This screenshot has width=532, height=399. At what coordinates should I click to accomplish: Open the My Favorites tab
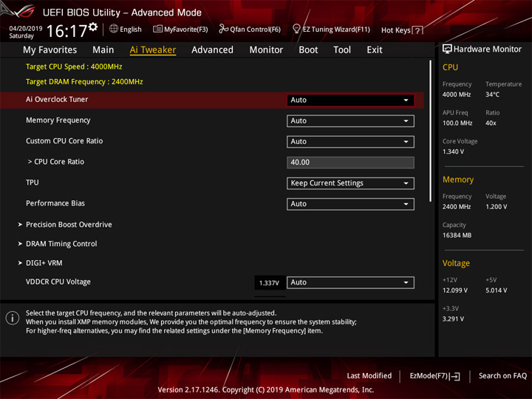(50, 50)
